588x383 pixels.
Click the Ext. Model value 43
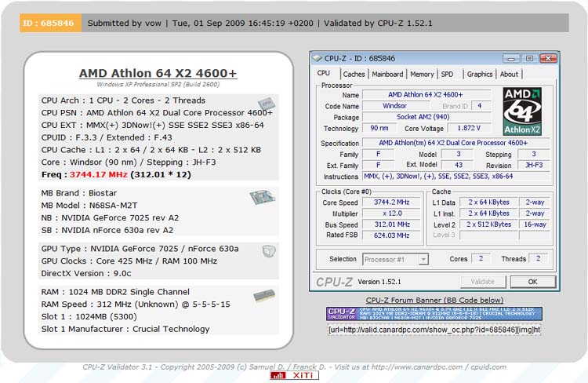459,166
